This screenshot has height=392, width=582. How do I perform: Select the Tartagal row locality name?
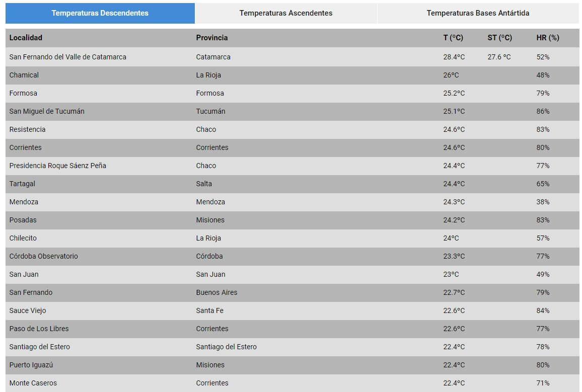coord(22,184)
